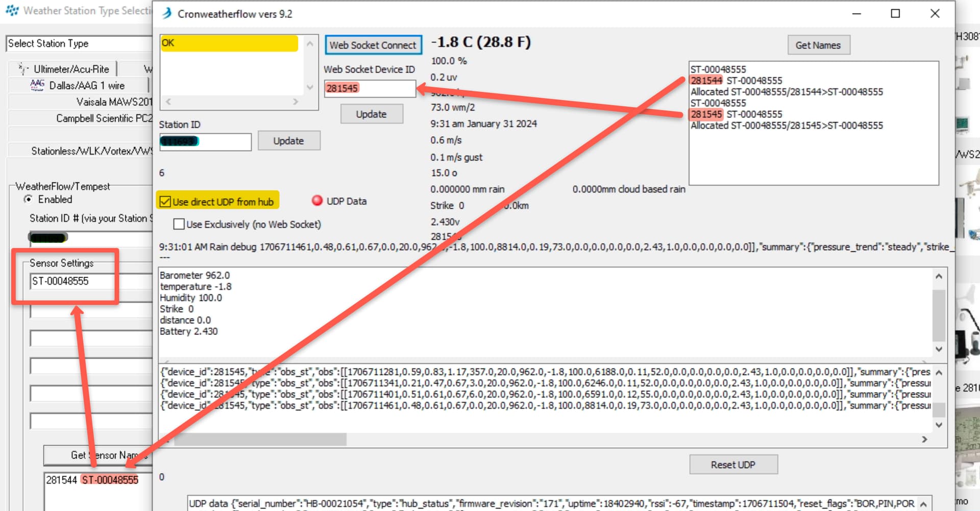
Task: Click up arrow of device_id JSON log scrollbar
Action: 939,373
